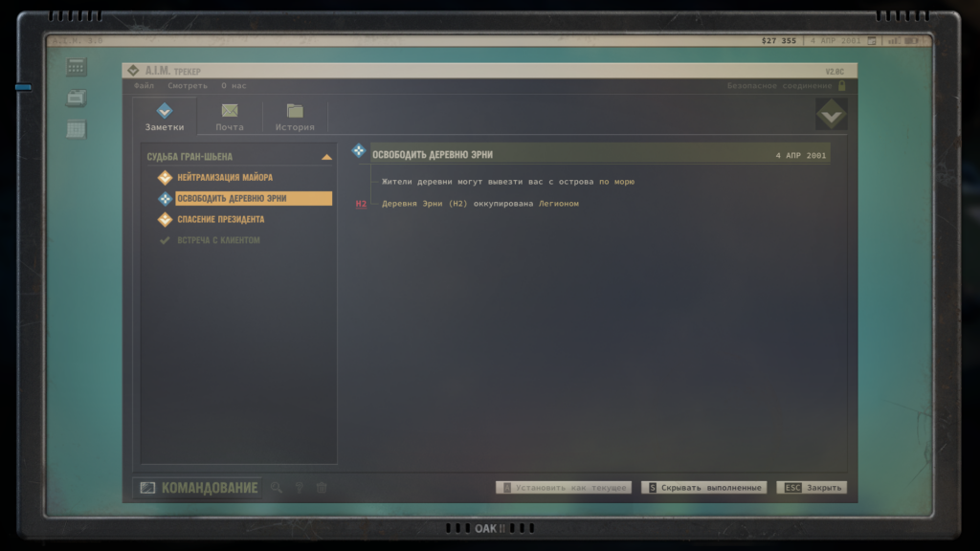Open the calendar grid desktop icon
The width and height of the screenshot is (980, 551).
[x=77, y=129]
